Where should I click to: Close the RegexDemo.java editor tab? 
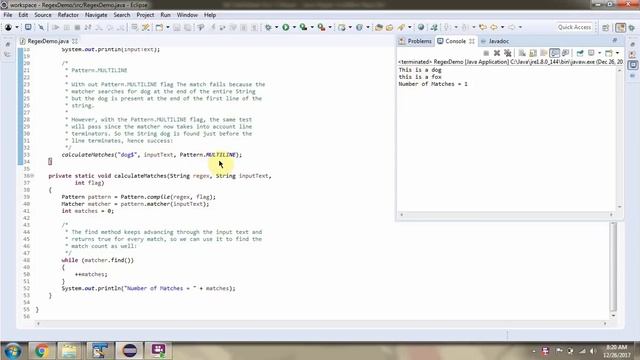pos(75,41)
